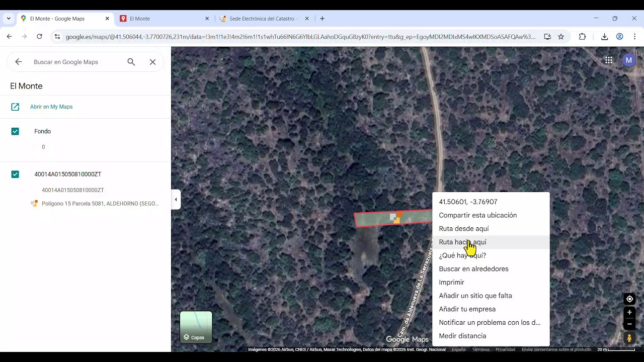
Task: Open the Chrome three-dot menu
Action: (x=635, y=37)
